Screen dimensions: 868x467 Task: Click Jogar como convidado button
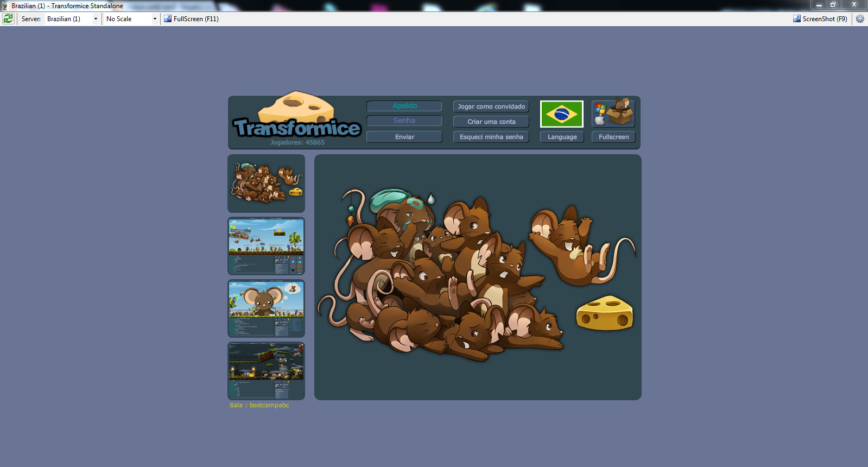click(x=491, y=106)
